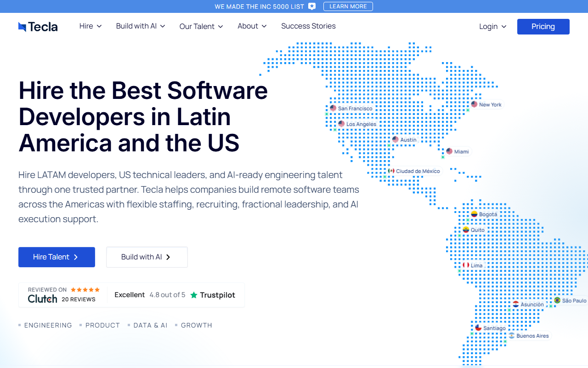Viewport: 588px width, 368px height.
Task: Click the "4.8 out of 5" rating text
Action: pyautogui.click(x=167, y=295)
